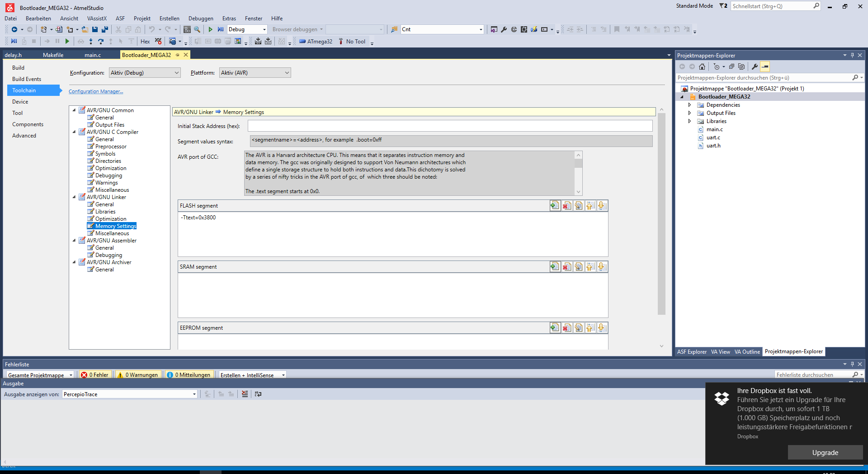Switch to the ASF Explorer tab

(x=692, y=352)
